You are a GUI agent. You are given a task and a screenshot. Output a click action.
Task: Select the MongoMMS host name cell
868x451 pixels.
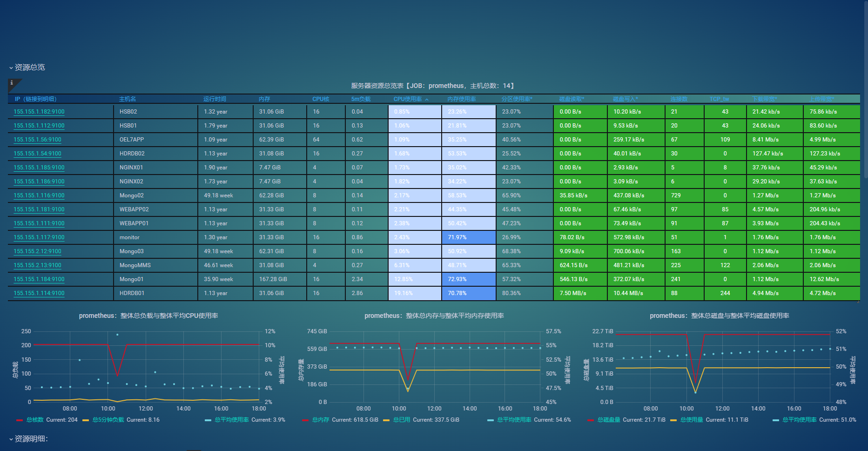point(155,265)
